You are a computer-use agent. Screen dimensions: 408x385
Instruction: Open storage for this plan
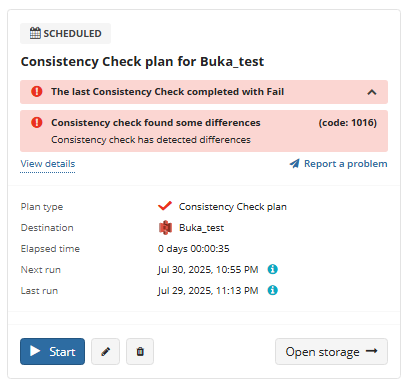(331, 351)
